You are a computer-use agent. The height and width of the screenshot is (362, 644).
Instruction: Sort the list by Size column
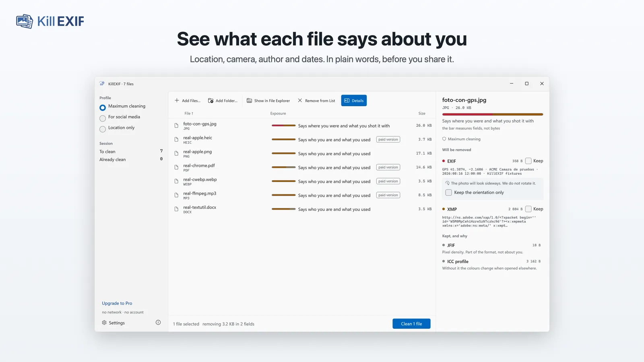422,113
